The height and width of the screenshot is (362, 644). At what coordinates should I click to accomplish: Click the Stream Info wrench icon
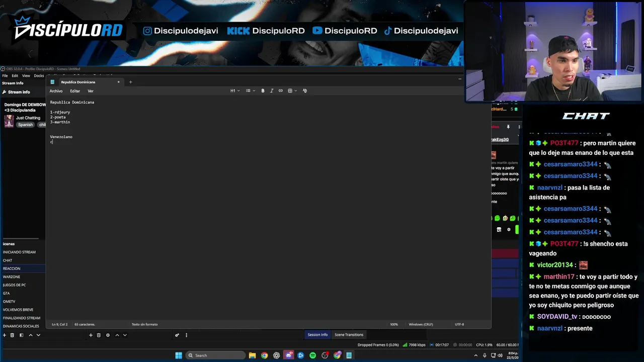[x=4, y=92]
